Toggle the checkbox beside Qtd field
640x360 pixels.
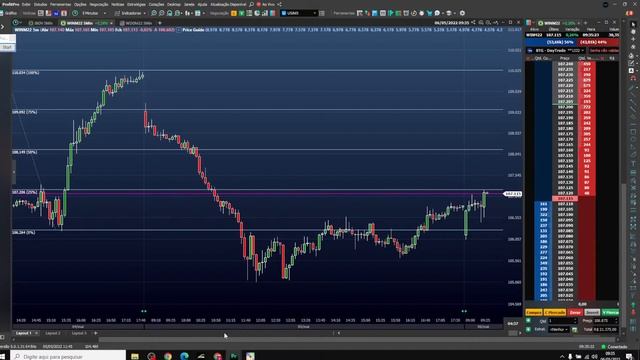tap(529, 321)
